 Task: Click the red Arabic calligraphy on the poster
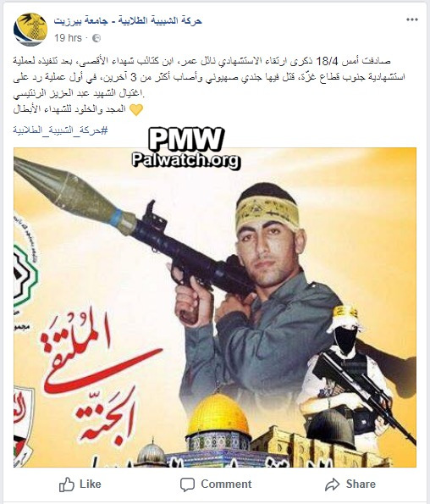pos(93,374)
